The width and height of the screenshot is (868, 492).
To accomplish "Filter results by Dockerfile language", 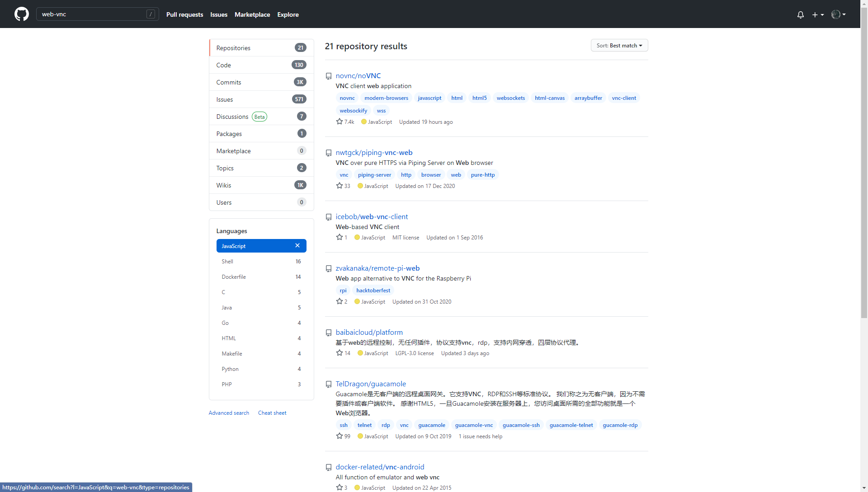I will (x=234, y=277).
